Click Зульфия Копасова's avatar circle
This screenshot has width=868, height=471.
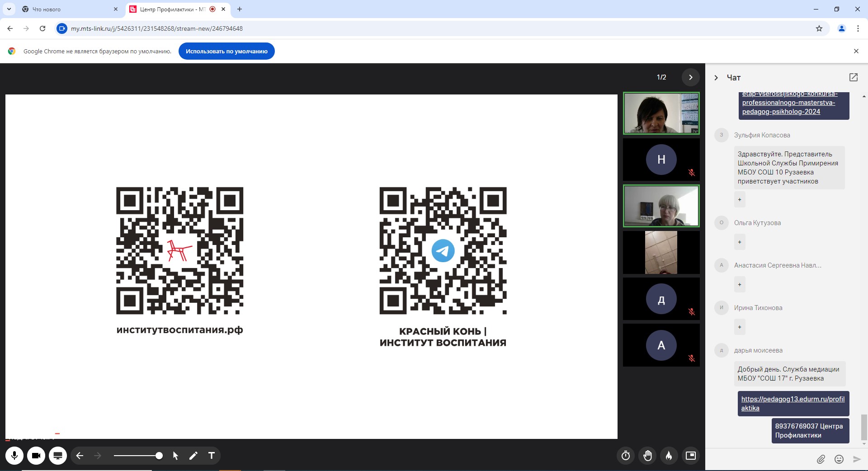tap(721, 135)
